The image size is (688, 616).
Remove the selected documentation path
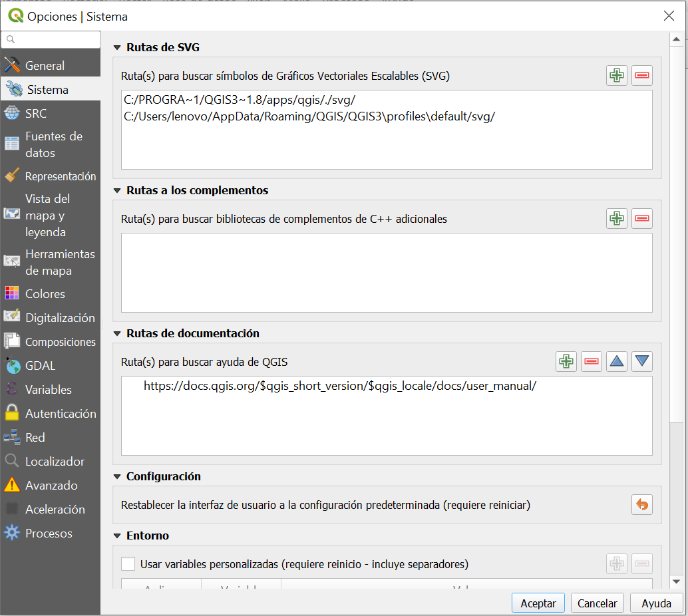click(591, 361)
